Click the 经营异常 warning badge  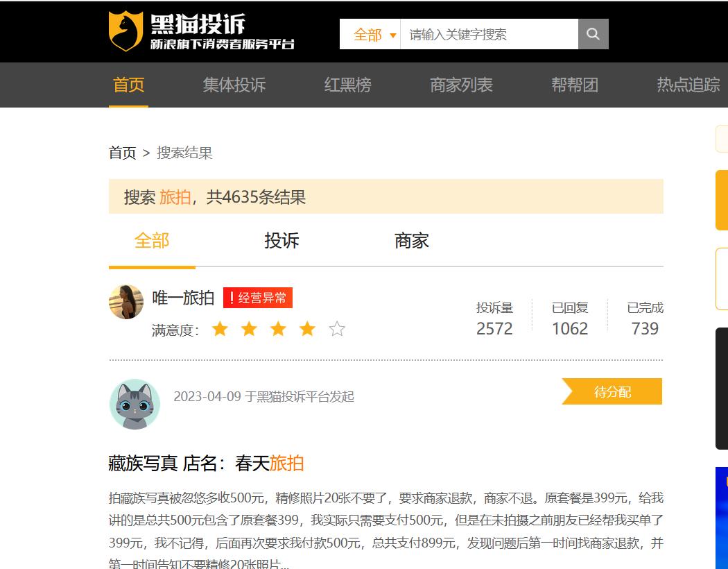click(257, 298)
